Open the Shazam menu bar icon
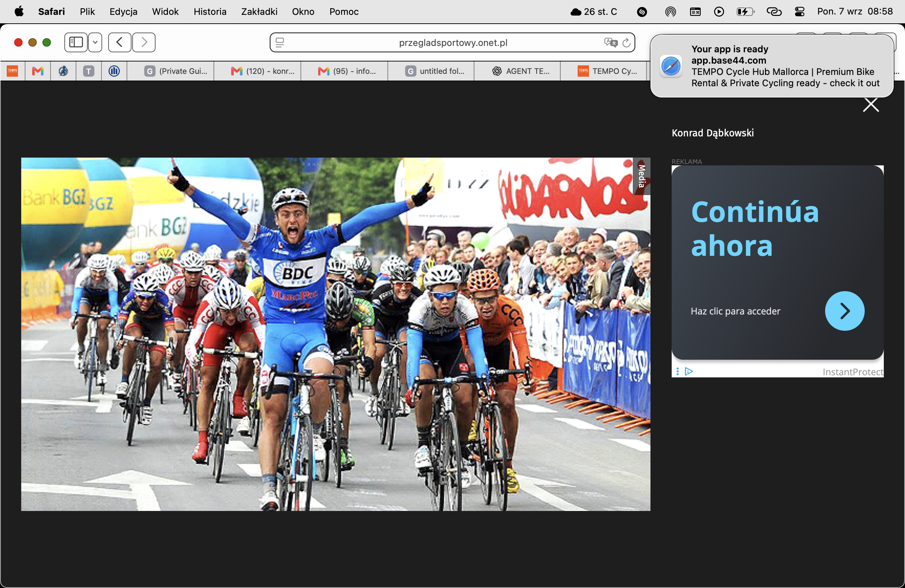 (642, 12)
